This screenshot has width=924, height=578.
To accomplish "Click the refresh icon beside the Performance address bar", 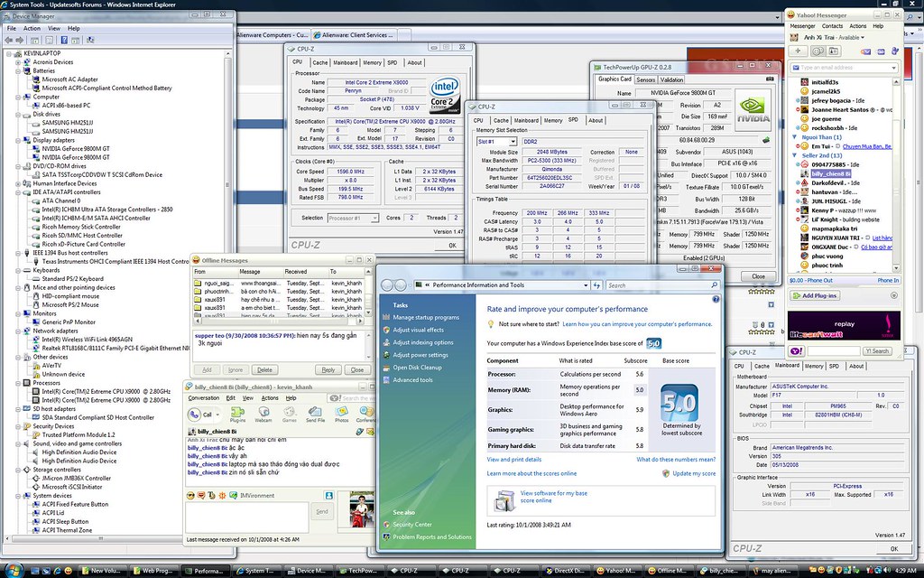I will click(596, 284).
